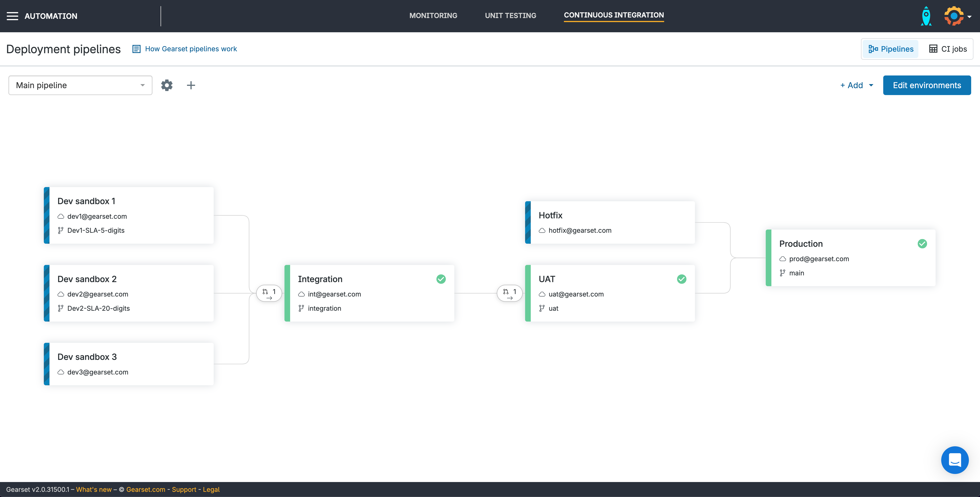
Task: Go to the Monitoring tab
Action: 433,16
